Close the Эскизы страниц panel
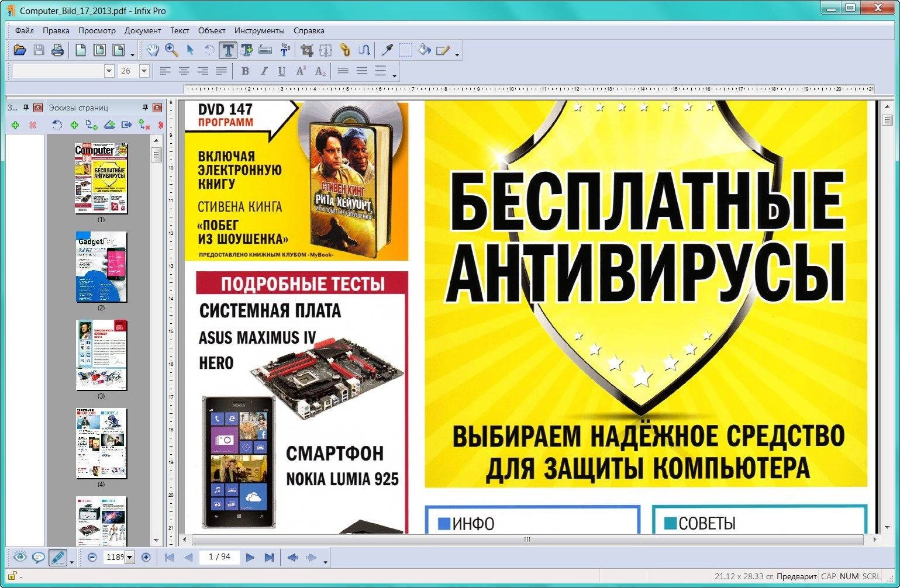The width and height of the screenshot is (900, 588). [x=157, y=108]
